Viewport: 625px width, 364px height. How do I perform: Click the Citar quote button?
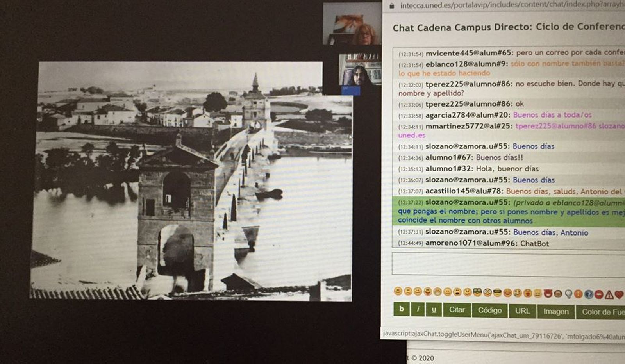pos(457,310)
